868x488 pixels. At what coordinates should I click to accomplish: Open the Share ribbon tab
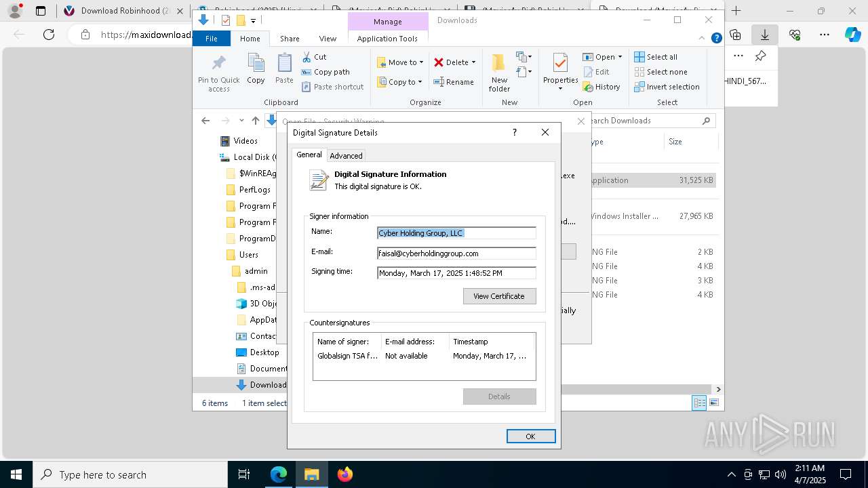click(x=290, y=39)
